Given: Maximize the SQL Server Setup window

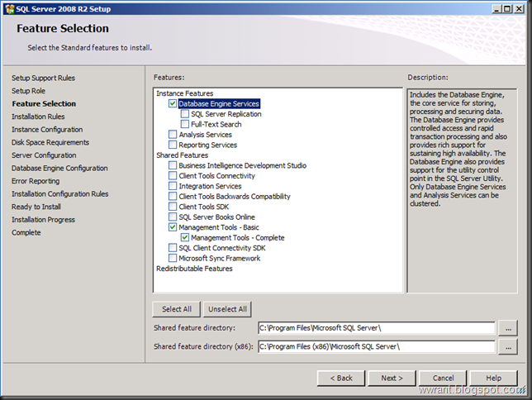Looking at the screenshot, I should [507, 9].
